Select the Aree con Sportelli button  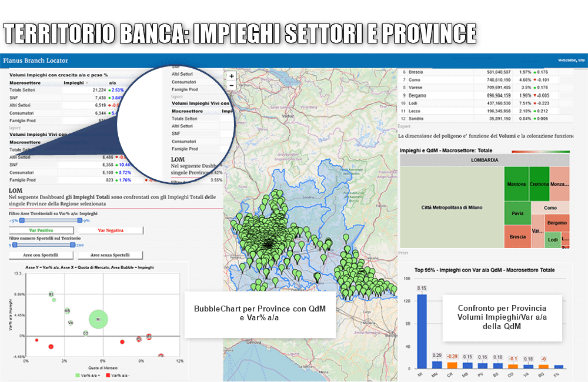click(41, 255)
